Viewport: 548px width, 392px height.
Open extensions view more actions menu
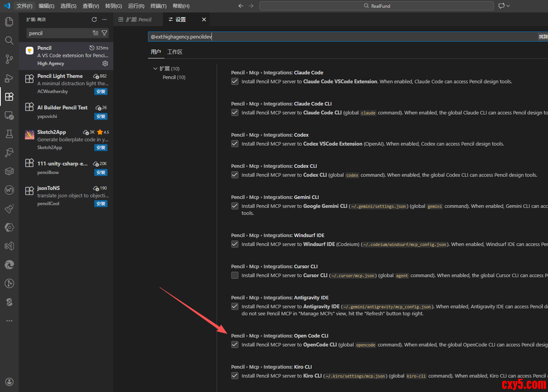[104, 19]
